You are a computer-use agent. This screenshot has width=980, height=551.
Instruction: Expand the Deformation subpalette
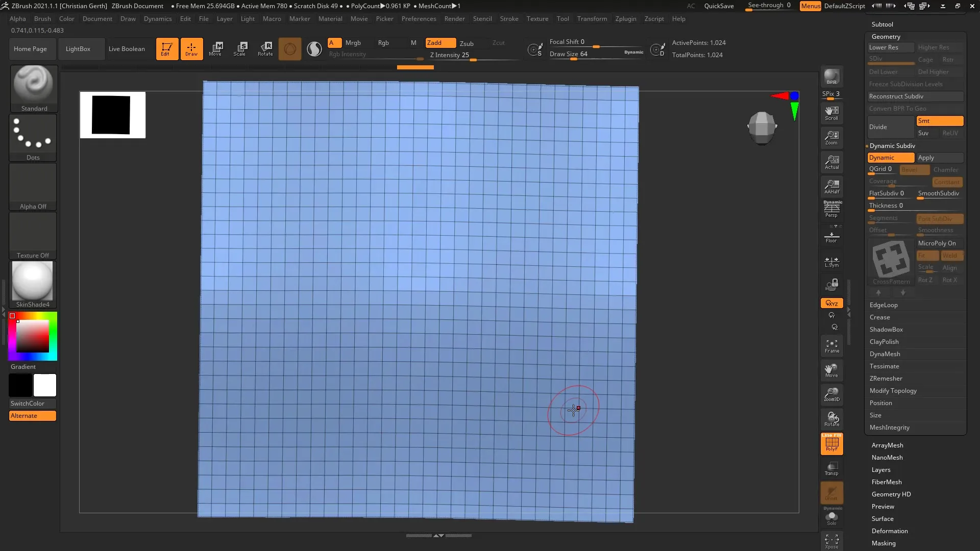coord(889,531)
